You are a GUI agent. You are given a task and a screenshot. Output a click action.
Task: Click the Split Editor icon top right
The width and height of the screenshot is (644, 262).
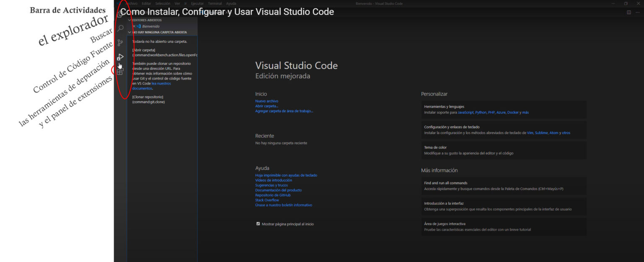629,12
